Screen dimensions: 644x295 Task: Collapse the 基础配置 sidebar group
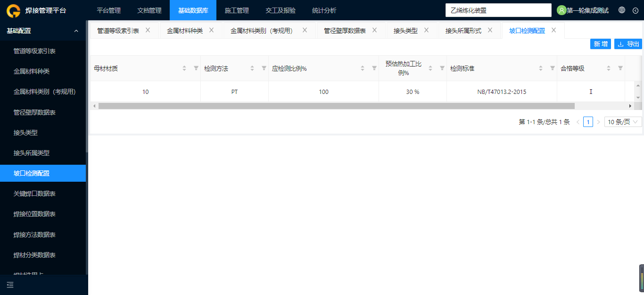43,31
